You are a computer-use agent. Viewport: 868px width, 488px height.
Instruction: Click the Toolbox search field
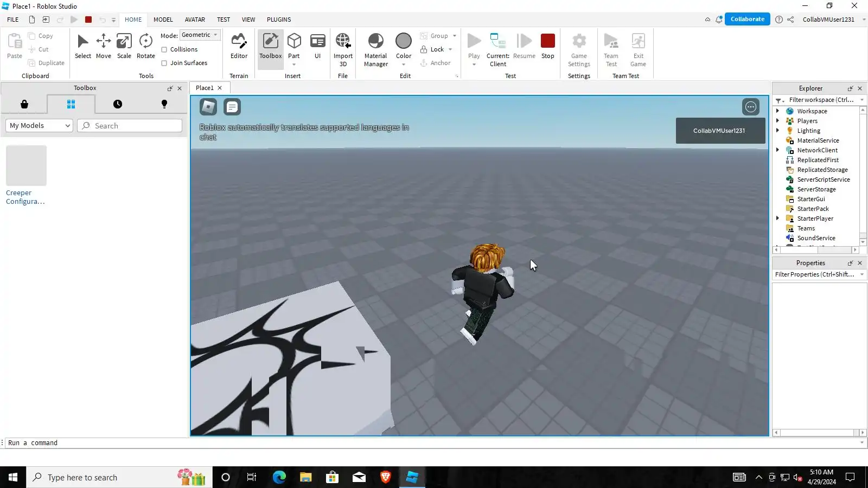[130, 126]
